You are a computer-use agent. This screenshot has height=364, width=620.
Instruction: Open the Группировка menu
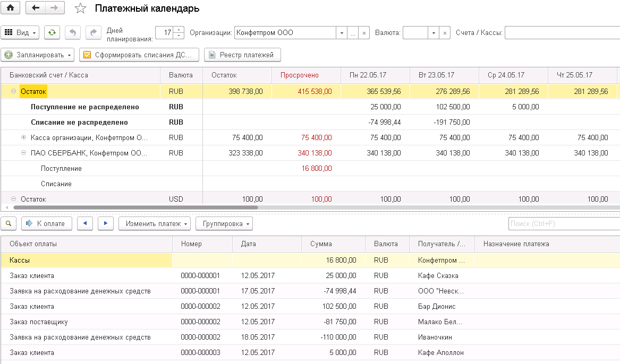tap(224, 223)
